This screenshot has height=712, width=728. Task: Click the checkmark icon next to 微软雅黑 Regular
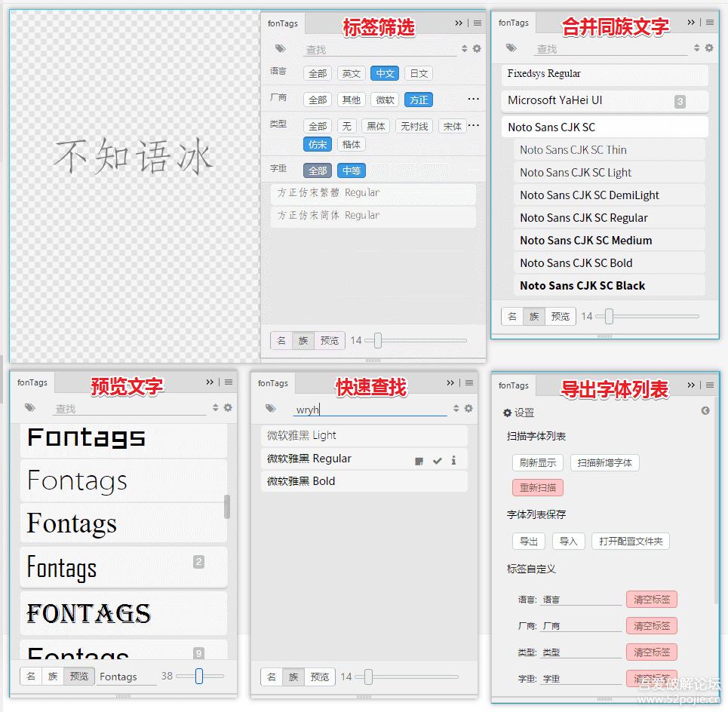437,460
